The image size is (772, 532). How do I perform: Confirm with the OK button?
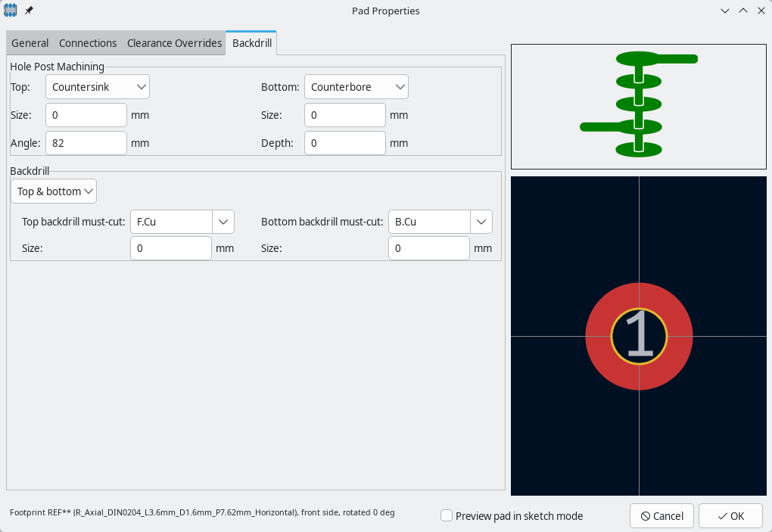pos(730,515)
